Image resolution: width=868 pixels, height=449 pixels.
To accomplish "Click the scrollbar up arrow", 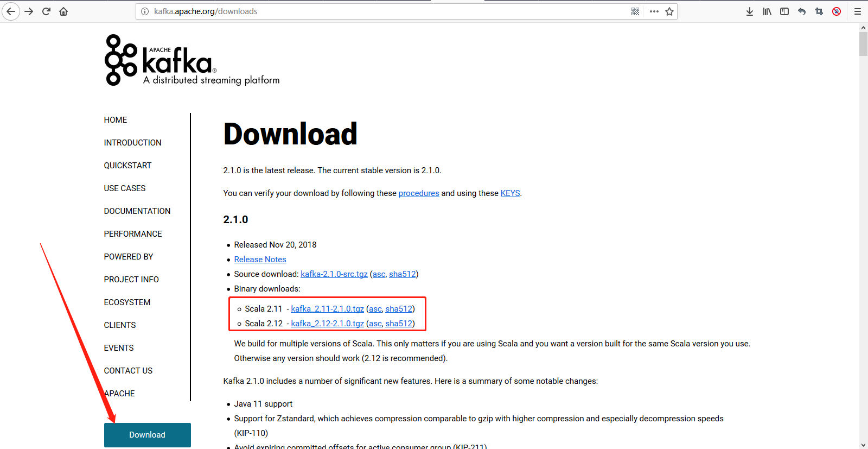I will (863, 27).
